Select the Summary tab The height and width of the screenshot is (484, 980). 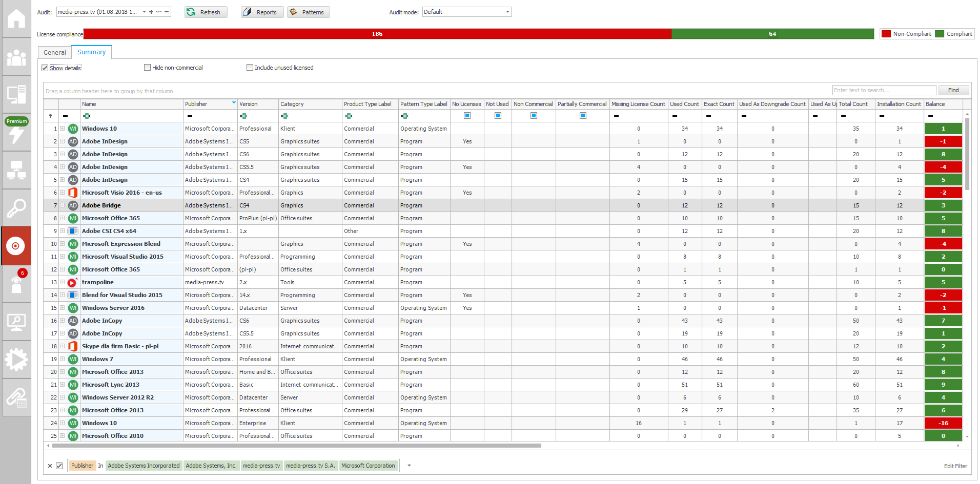[91, 52]
